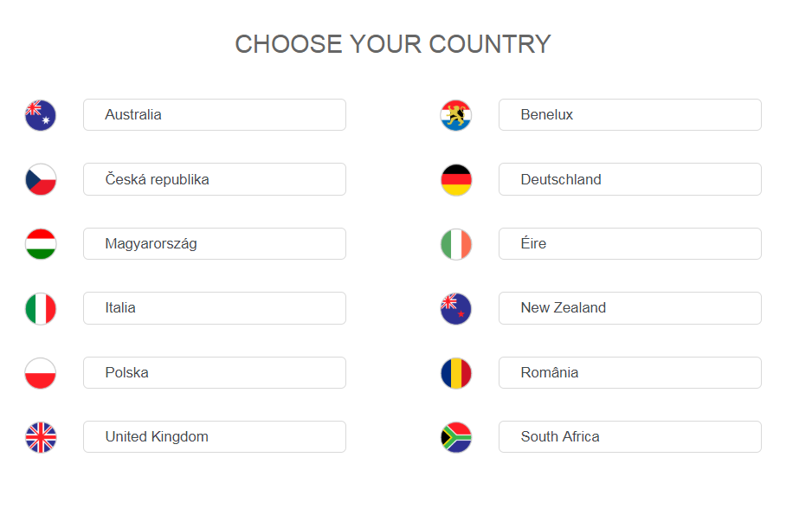Image resolution: width=812 pixels, height=509 pixels.
Task: Click the South Africa flag icon
Action: (x=456, y=437)
